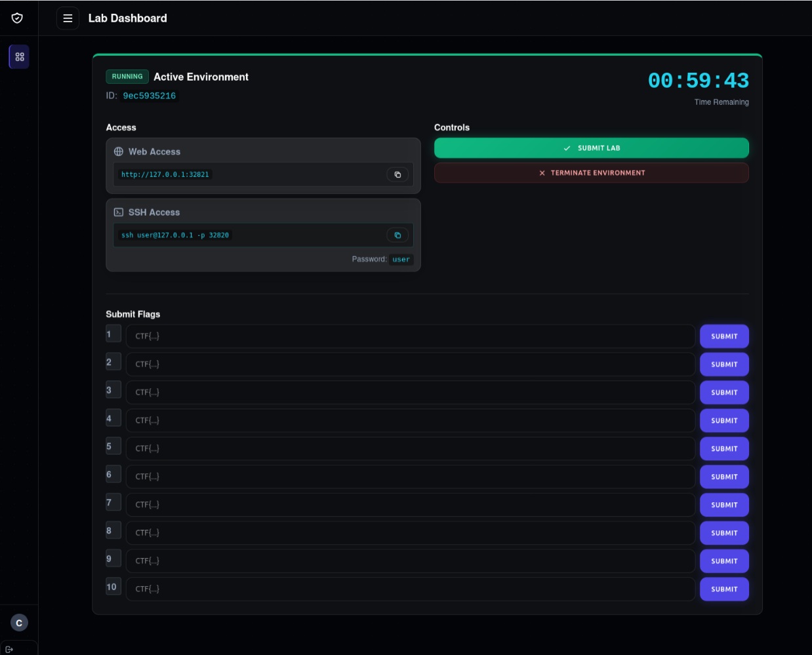Click the password value user
812x655 pixels.
tap(401, 260)
